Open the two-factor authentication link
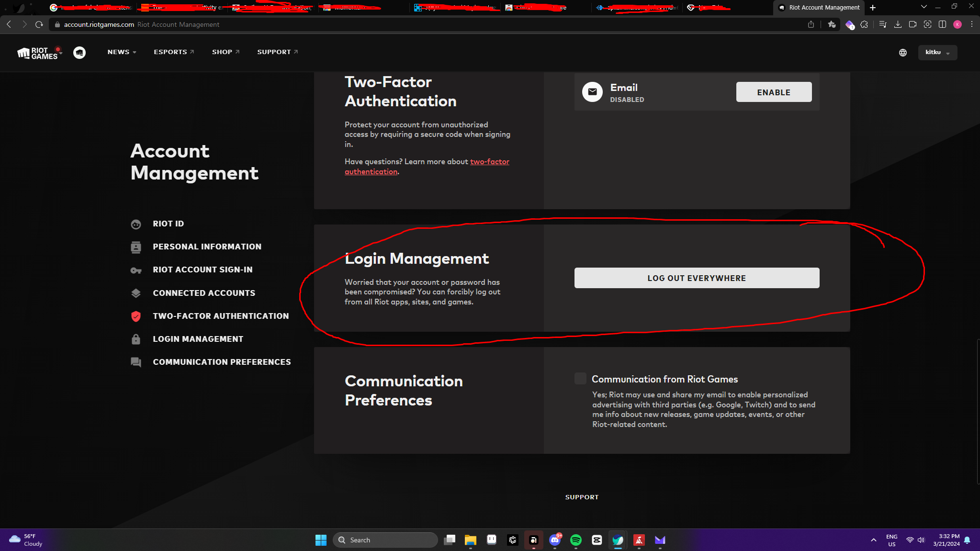 [489, 161]
